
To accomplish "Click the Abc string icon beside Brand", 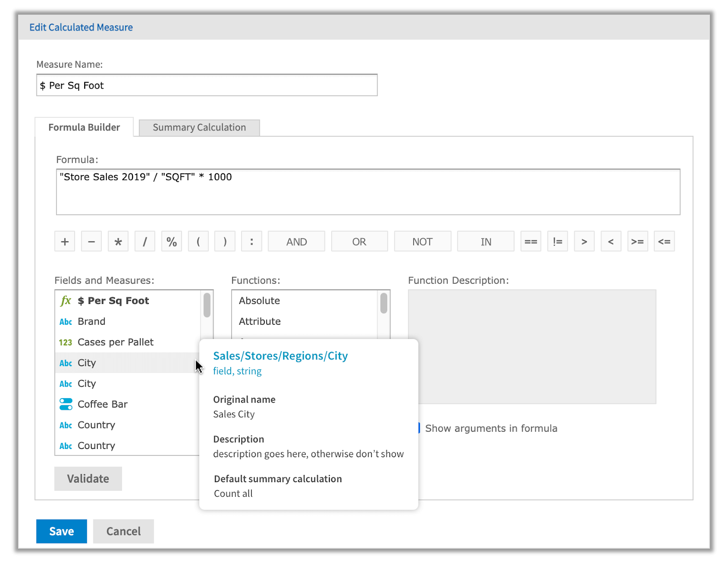I will coord(66,322).
